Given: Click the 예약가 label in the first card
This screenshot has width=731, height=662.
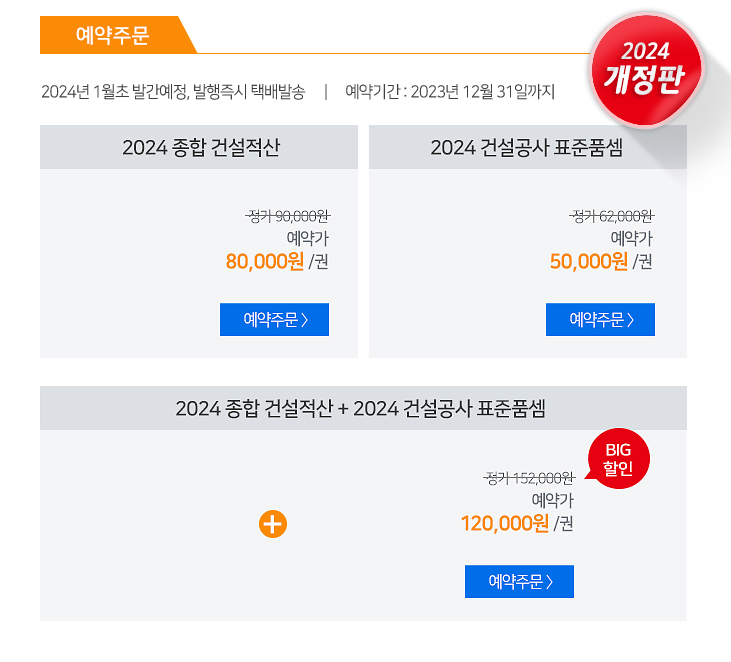Looking at the screenshot, I should coord(308,238).
